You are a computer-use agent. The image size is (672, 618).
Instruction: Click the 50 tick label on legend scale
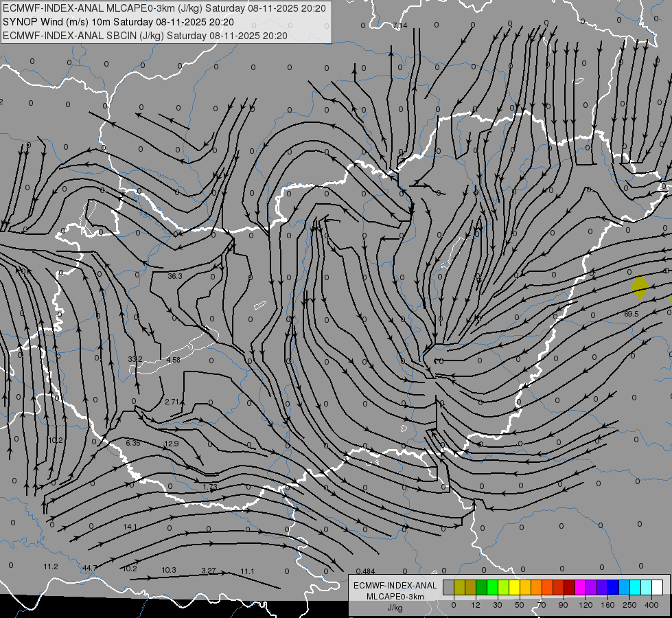pyautogui.click(x=520, y=605)
